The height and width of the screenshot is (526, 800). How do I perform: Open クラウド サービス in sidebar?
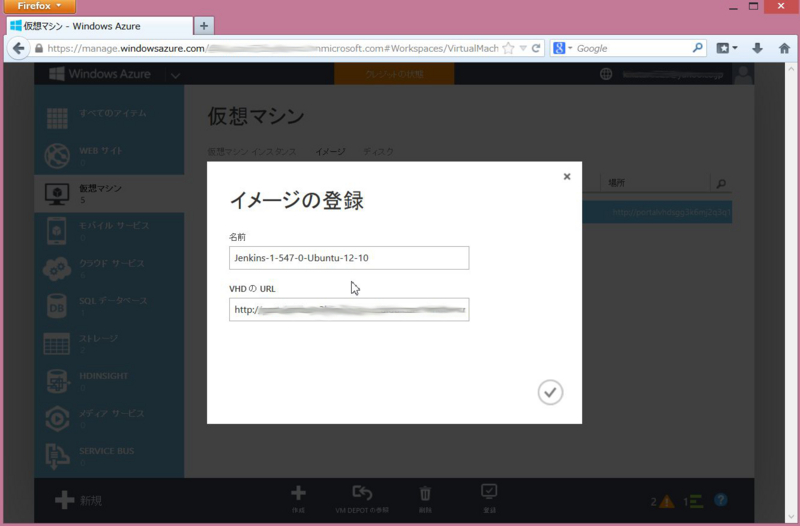109,268
